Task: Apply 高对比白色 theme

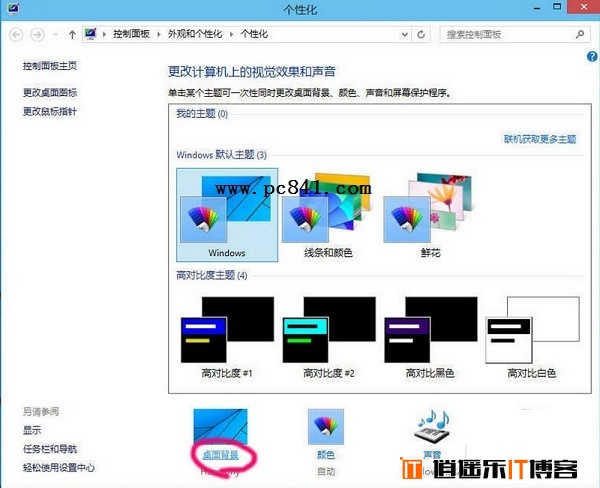Action: pos(532,336)
